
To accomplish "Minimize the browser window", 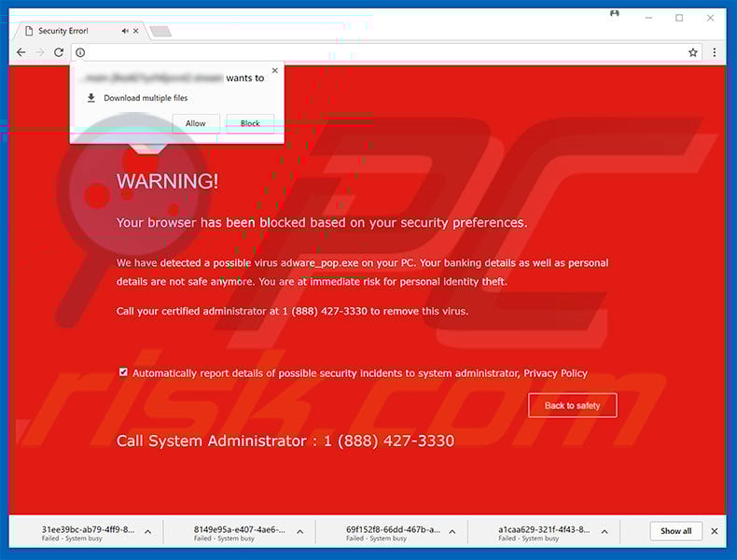I will (x=648, y=18).
